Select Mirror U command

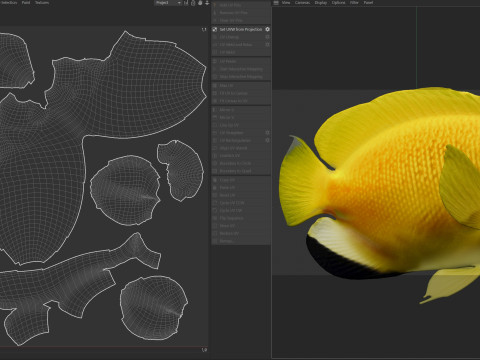241,110
